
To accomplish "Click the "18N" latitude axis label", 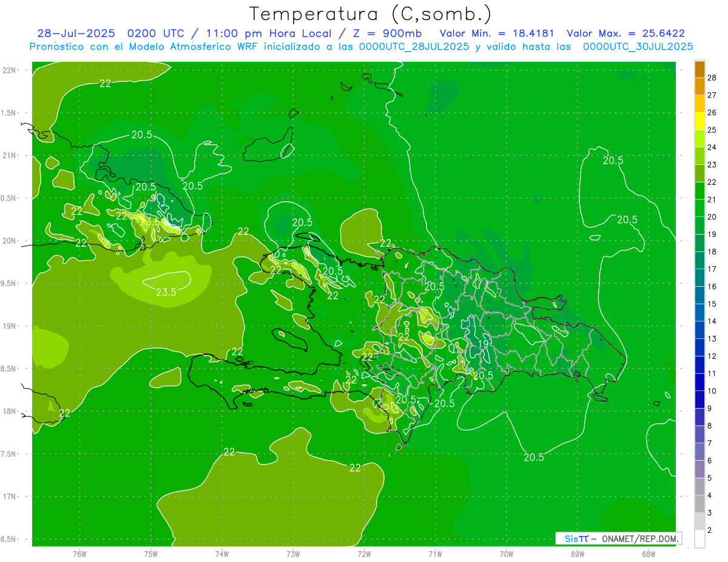I will (10, 411).
